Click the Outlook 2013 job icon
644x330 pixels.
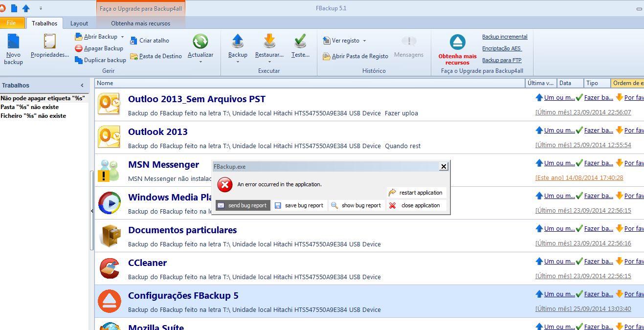[109, 137]
